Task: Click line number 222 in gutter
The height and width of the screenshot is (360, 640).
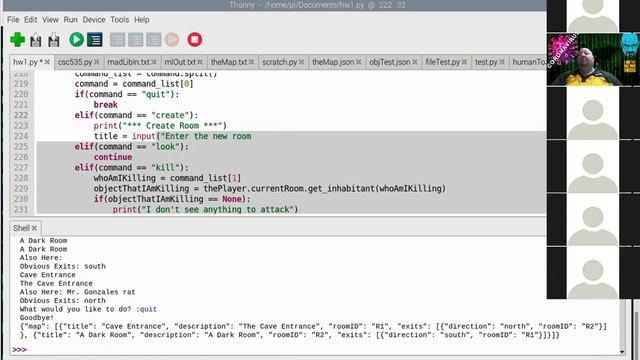Action: (x=21, y=115)
